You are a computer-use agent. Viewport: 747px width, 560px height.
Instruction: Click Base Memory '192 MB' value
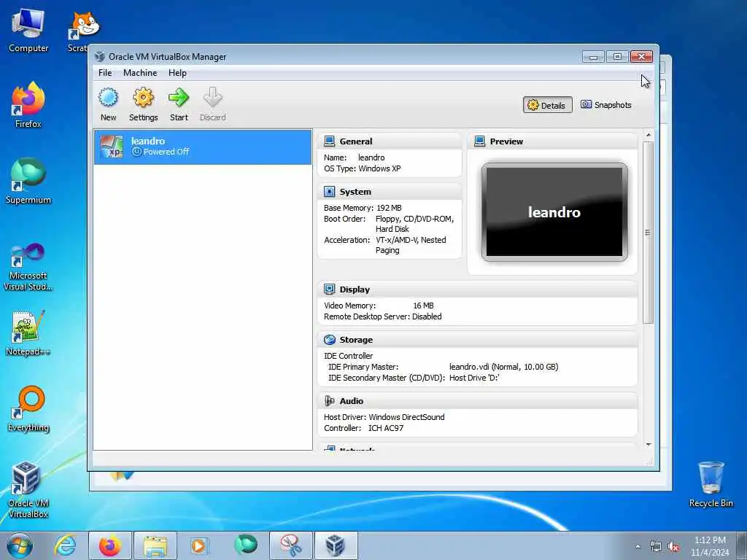click(390, 208)
